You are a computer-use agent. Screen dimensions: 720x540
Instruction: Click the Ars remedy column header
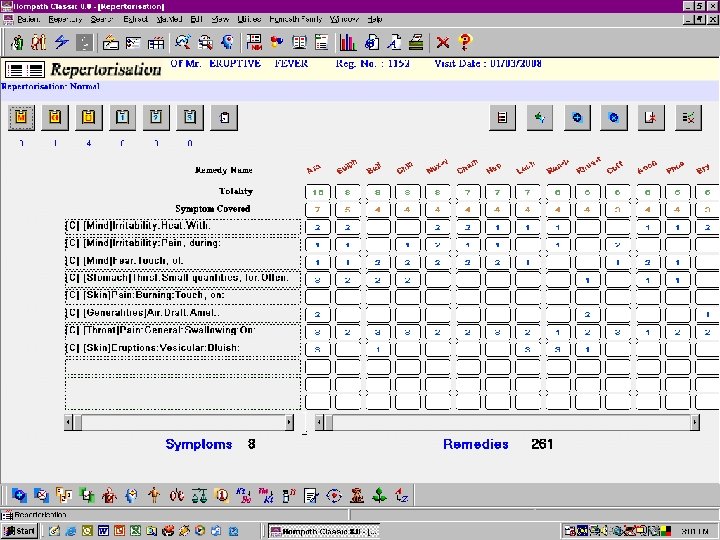pos(314,167)
